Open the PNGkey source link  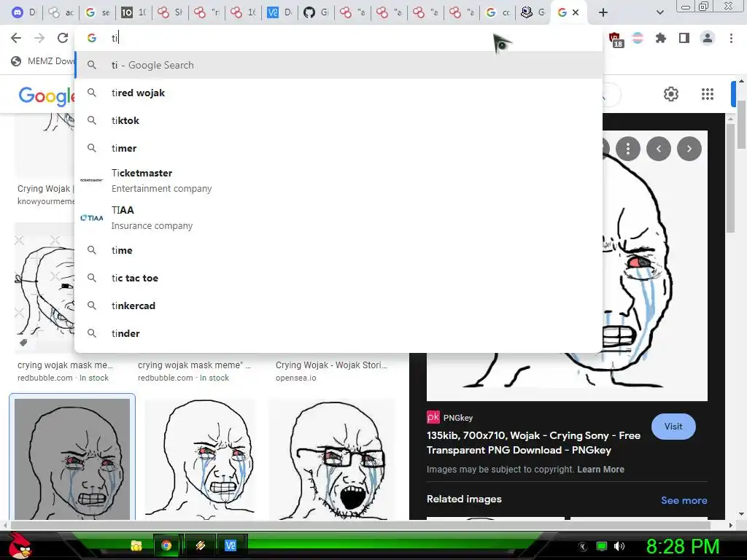point(449,418)
